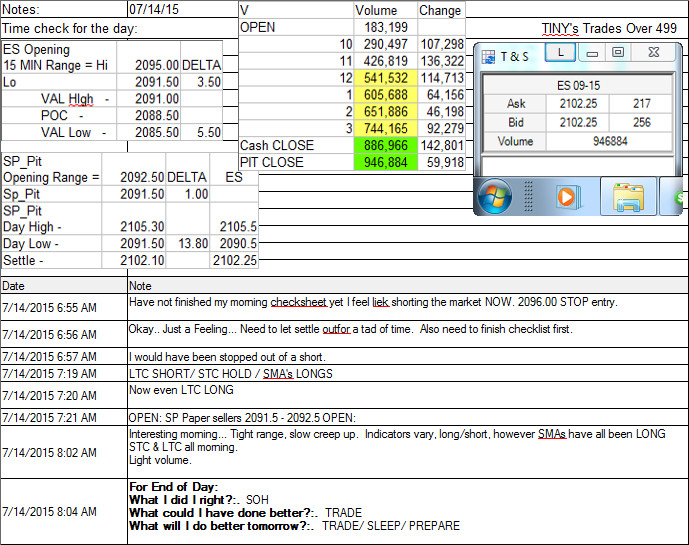This screenshot has width=689, height=545.
Task: Select change value 59,918
Action: [442, 162]
